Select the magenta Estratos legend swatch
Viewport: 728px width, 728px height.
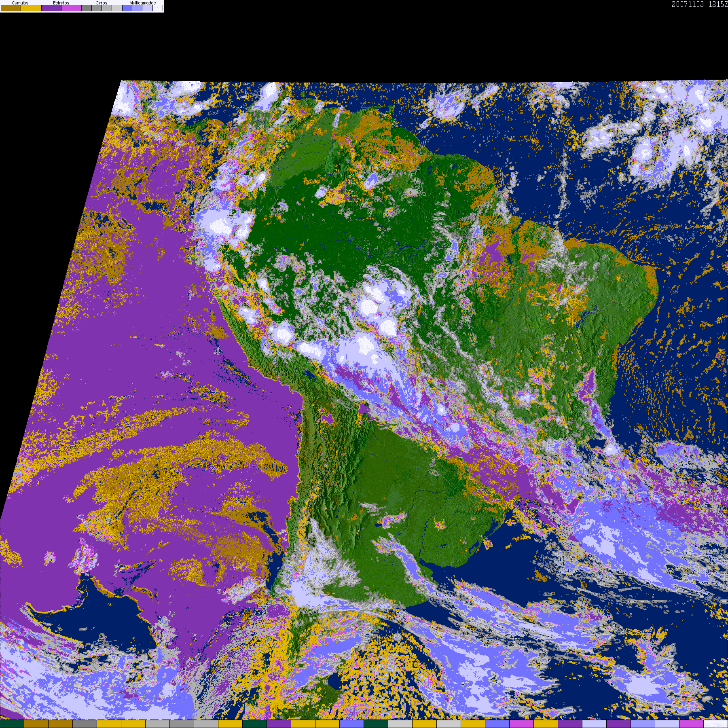[x=72, y=8]
